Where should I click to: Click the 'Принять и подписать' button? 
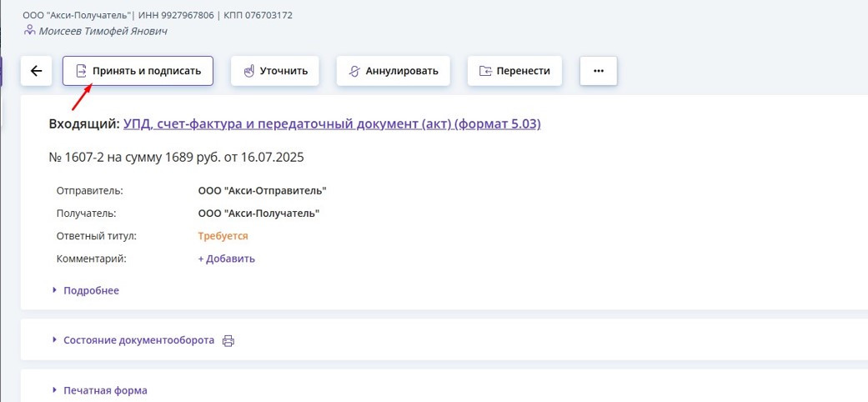pos(138,71)
